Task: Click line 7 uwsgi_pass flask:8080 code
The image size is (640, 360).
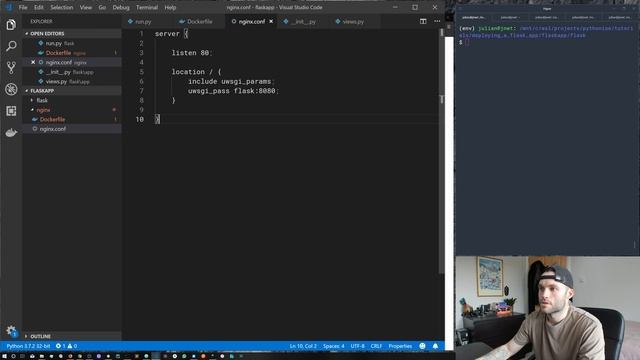Action: click(x=233, y=91)
